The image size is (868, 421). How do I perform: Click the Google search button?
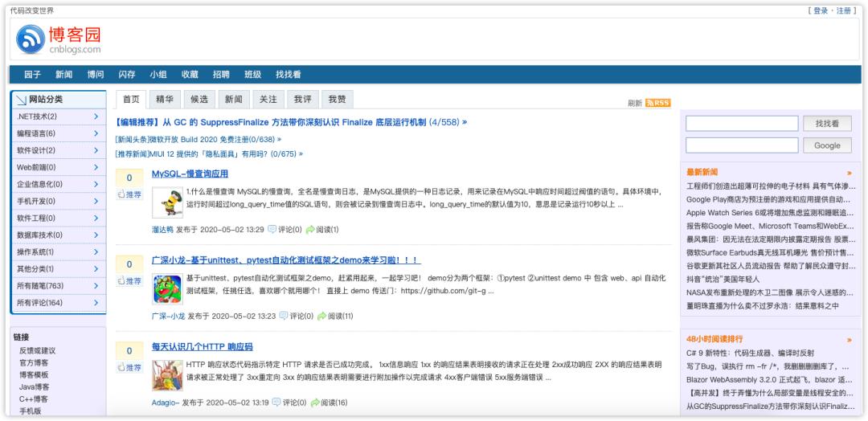coord(827,145)
